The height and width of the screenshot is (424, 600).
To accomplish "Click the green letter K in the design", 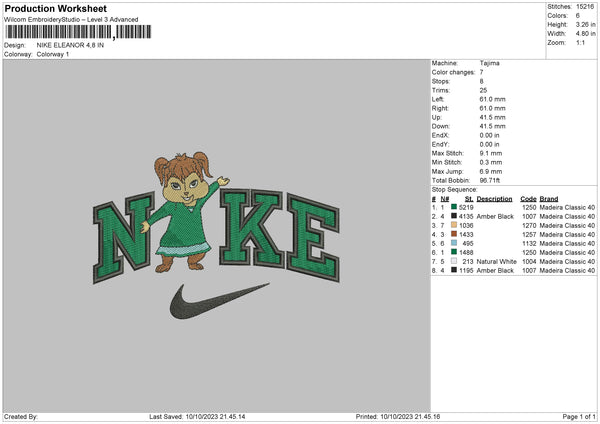I will [251, 228].
